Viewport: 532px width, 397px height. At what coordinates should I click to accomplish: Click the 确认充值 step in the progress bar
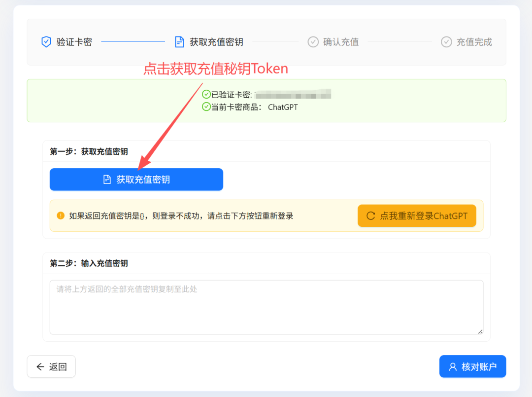point(340,42)
